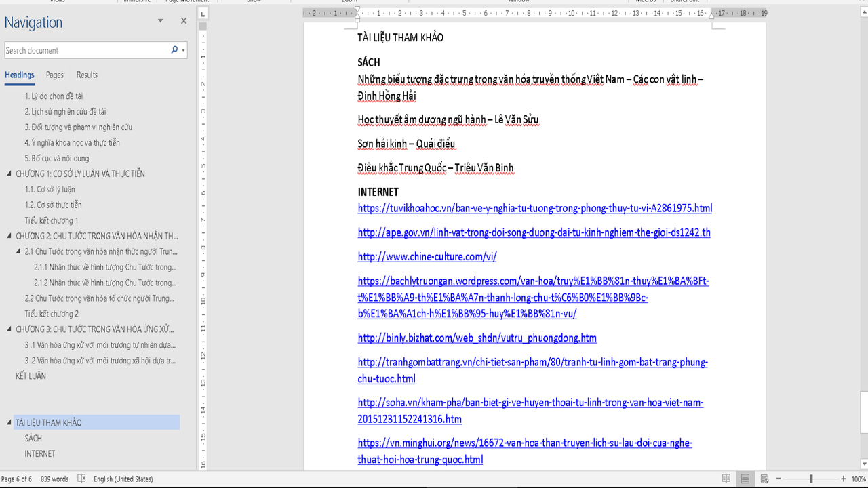868x488 pixels.
Task: Click English (United States) language indicator
Action: point(123,479)
